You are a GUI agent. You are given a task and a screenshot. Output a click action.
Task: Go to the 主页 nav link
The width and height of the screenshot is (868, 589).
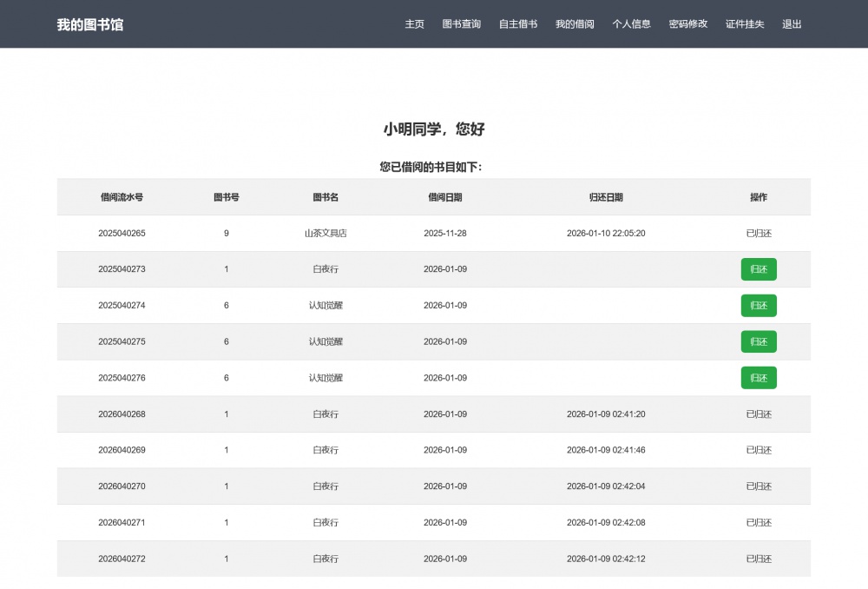point(414,24)
